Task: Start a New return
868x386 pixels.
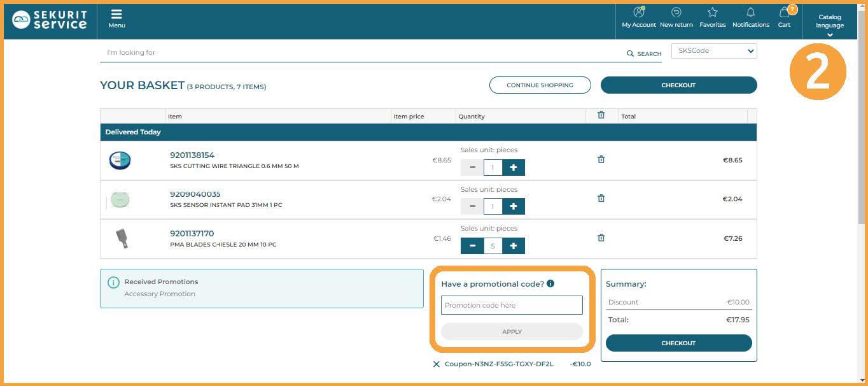Action: coord(676,18)
